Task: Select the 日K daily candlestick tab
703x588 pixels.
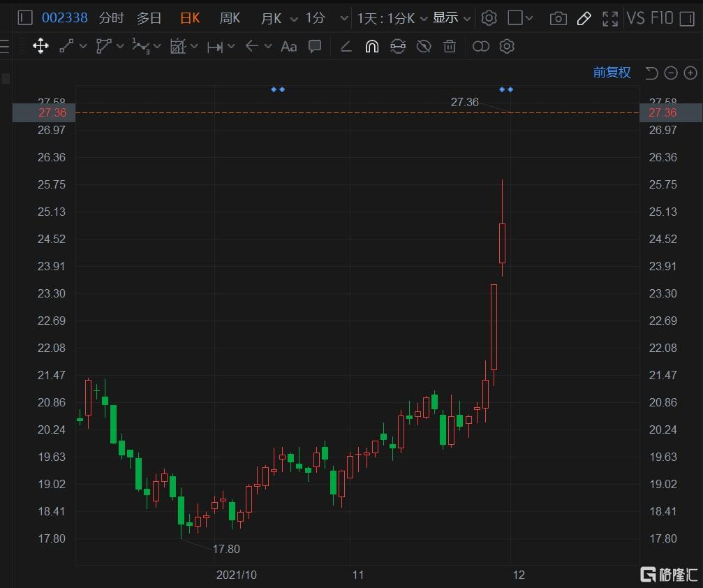Action: click(190, 18)
